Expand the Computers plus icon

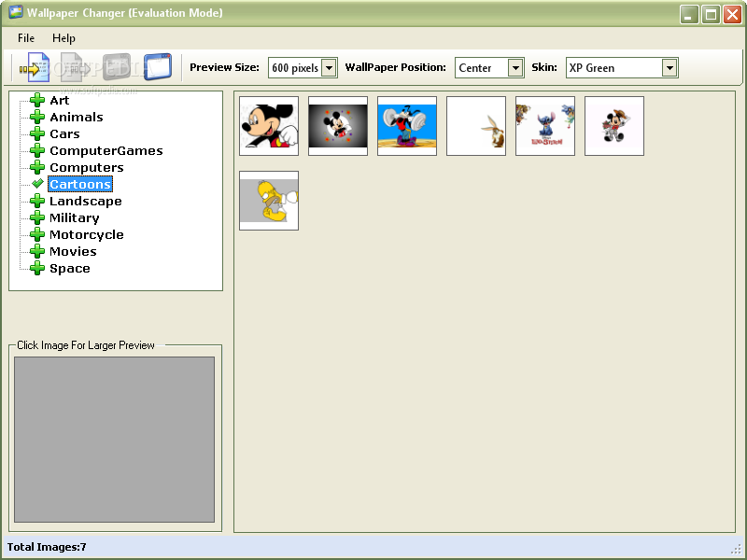pyautogui.click(x=37, y=167)
